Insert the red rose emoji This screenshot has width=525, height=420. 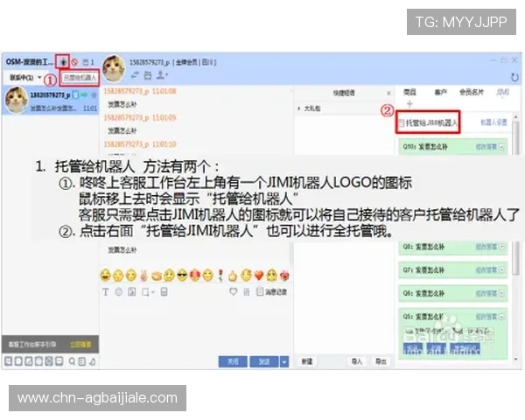[x=220, y=276]
